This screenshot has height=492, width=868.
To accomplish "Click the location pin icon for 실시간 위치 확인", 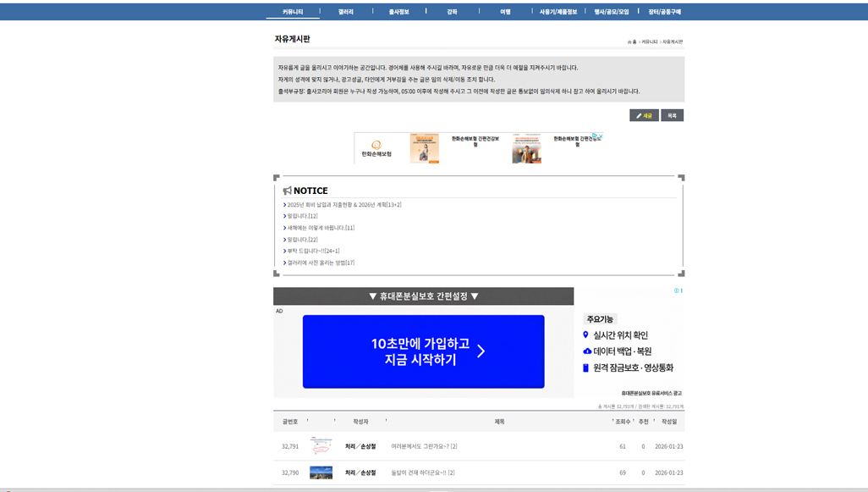I will point(585,335).
